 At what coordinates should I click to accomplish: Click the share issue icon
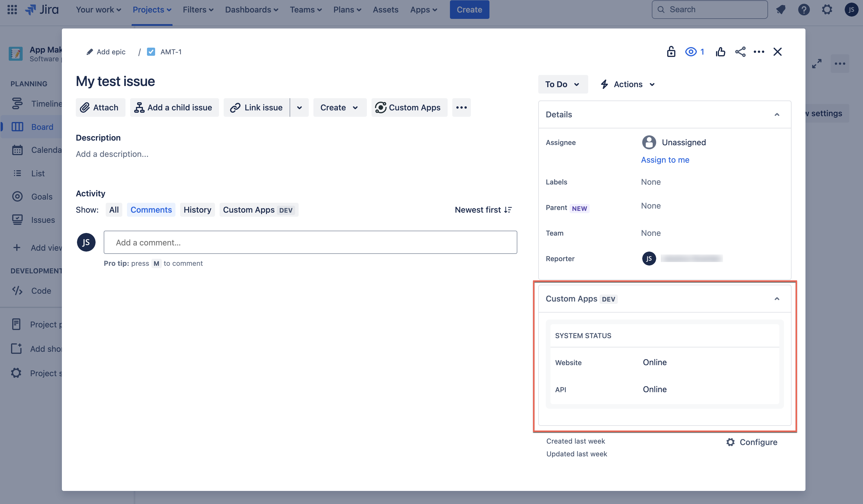[739, 52]
